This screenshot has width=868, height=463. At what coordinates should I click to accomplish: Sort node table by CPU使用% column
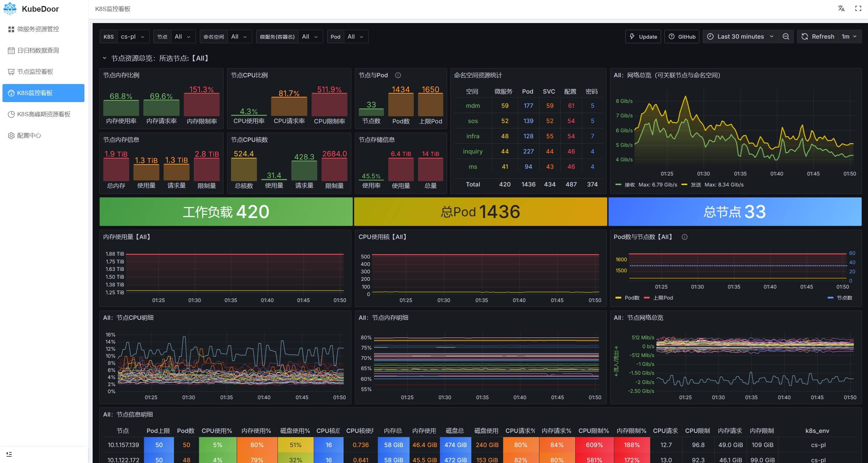(x=217, y=431)
